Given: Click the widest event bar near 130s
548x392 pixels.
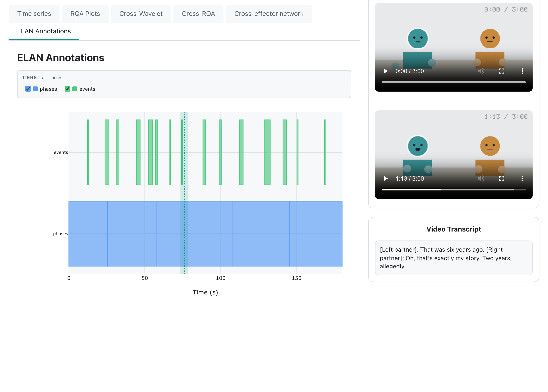Looking at the screenshot, I should point(268,152).
